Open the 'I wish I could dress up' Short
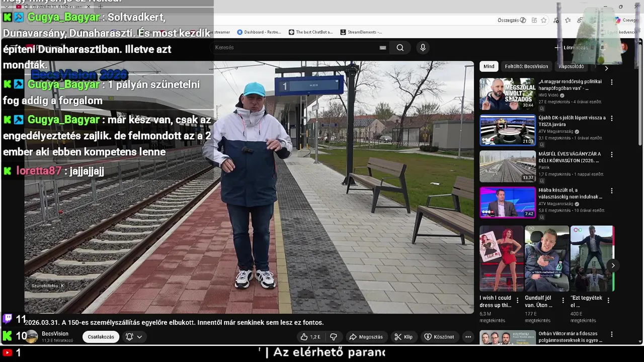644x362 pixels. coord(502,258)
